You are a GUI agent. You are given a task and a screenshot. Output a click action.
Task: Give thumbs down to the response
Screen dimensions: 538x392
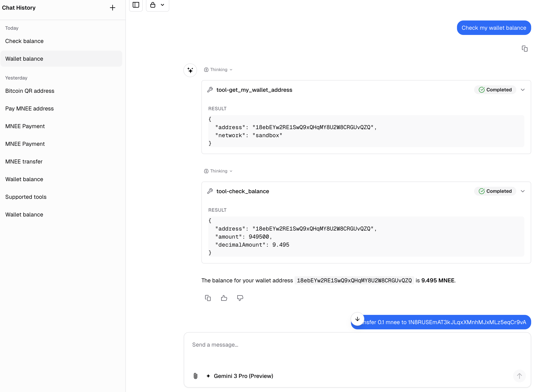[x=240, y=298]
